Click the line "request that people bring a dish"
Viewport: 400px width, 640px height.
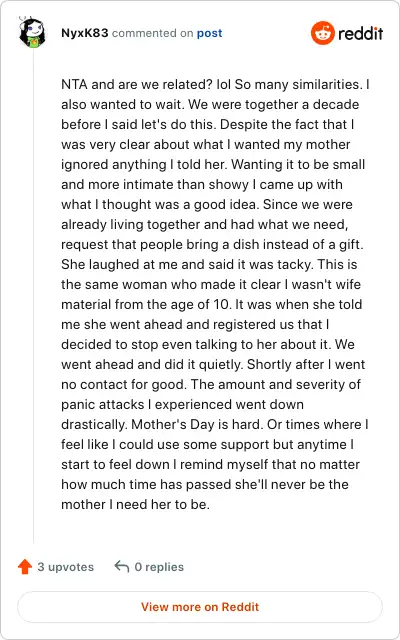click(x=213, y=244)
